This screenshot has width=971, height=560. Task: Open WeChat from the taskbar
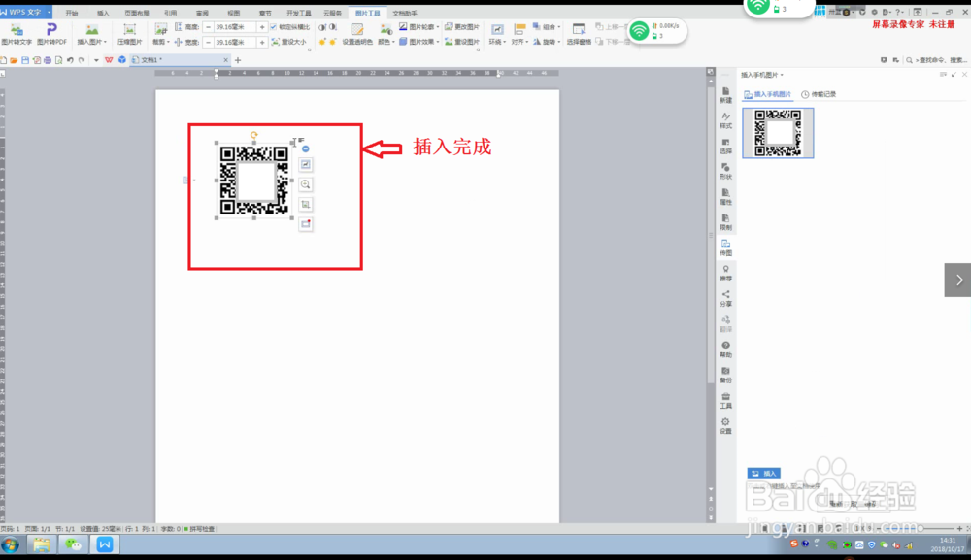pyautogui.click(x=73, y=544)
